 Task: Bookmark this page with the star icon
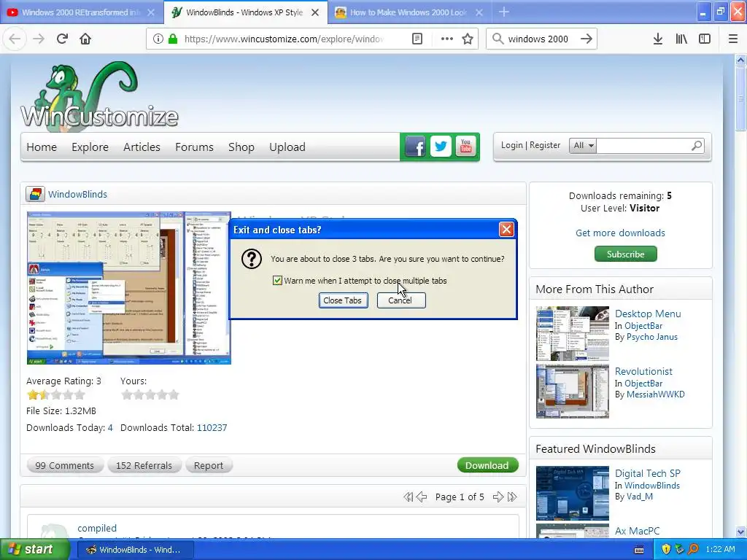coord(468,39)
